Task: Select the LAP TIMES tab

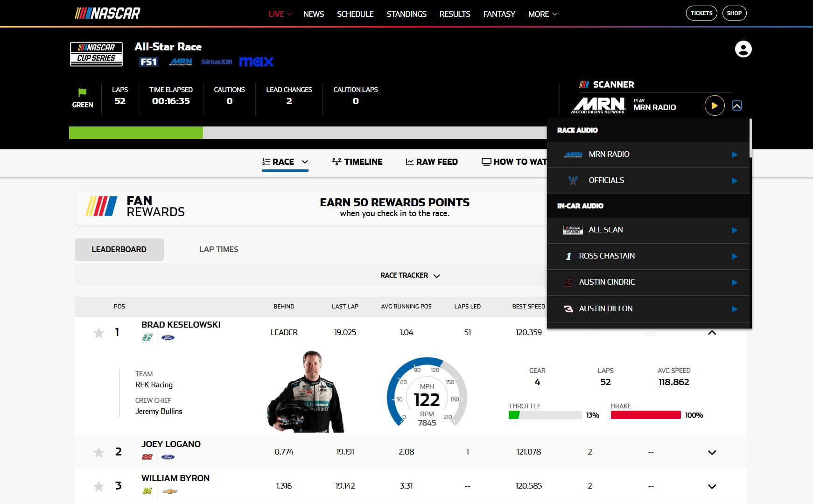Action: coord(219,249)
